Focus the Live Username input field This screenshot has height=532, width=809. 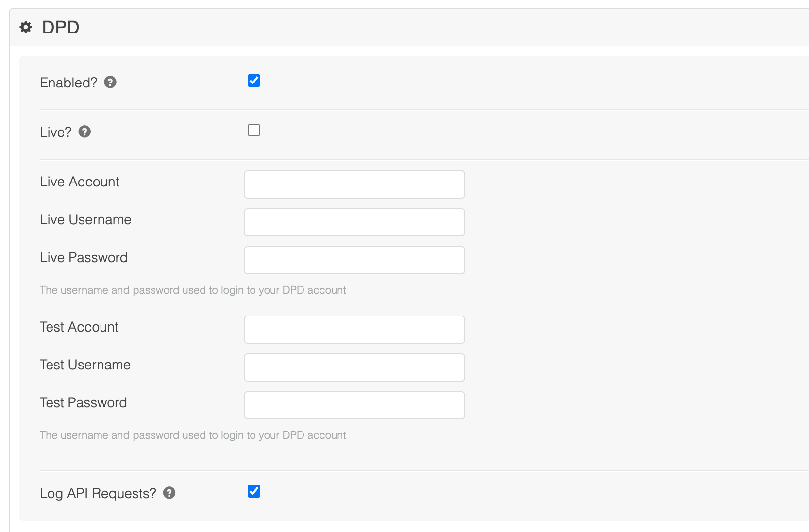coord(354,222)
